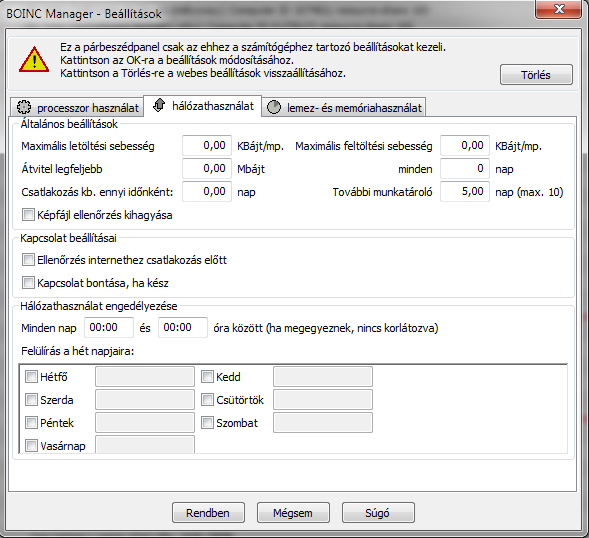Screen dimensions: 589x538
Task: Focus the Maximális letöltési sebesség field
Action: click(x=207, y=145)
